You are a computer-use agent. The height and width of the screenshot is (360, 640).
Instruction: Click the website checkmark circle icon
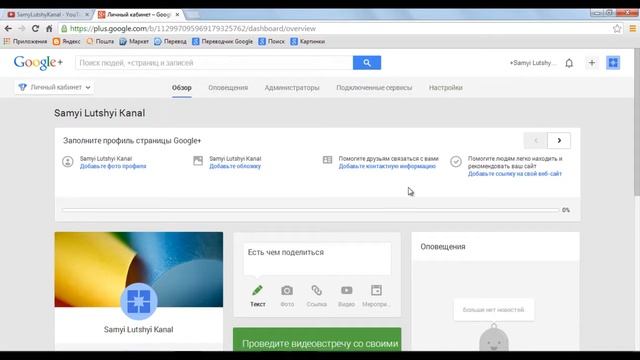(x=456, y=161)
